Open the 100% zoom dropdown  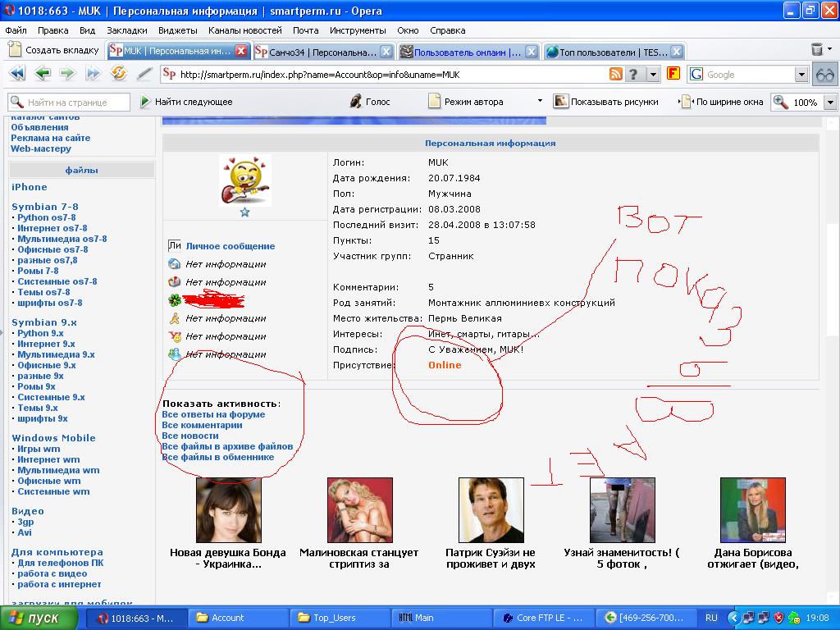829,103
